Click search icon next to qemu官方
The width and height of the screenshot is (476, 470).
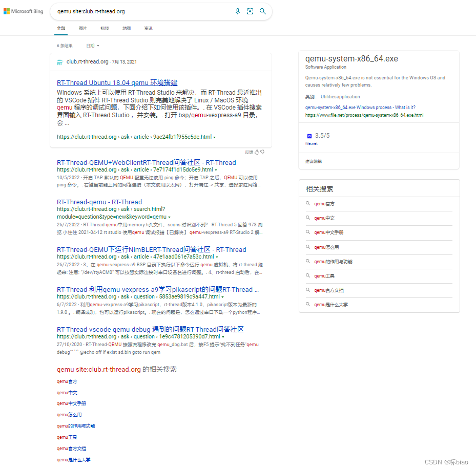click(308, 204)
